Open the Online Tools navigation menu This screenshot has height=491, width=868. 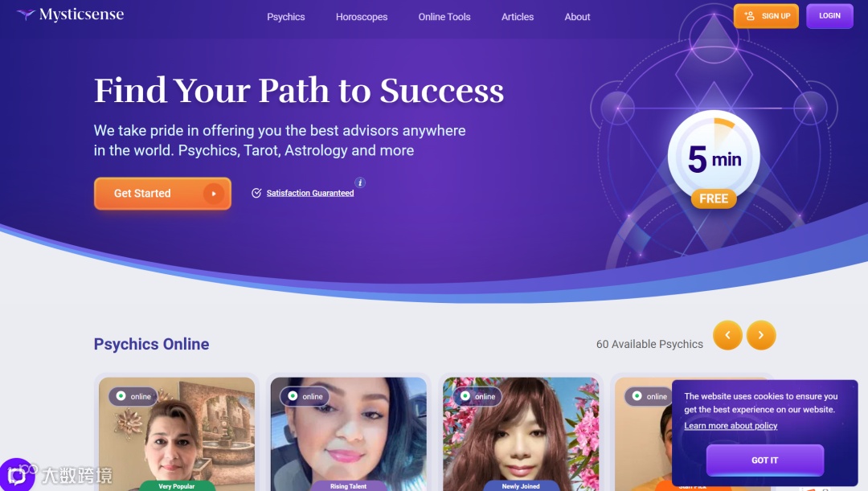[x=444, y=17]
